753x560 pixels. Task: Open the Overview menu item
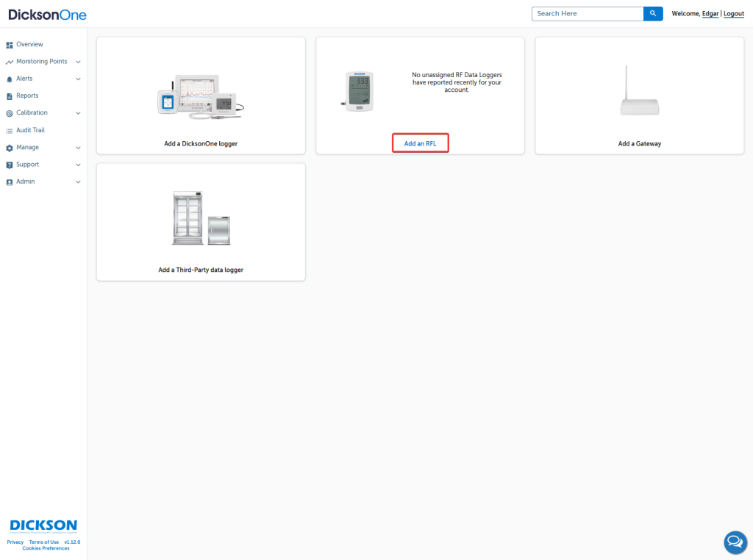[x=29, y=45]
